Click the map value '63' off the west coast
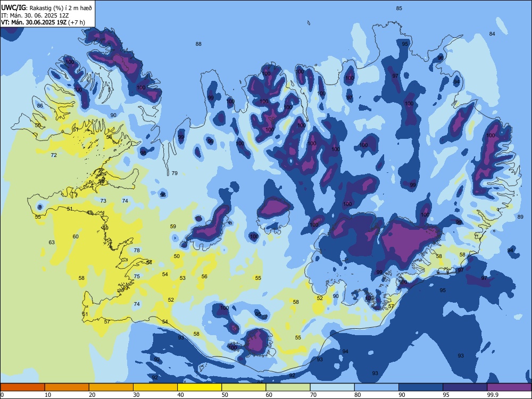Image resolution: width=532 pixels, height=399 pixels. tap(52, 242)
